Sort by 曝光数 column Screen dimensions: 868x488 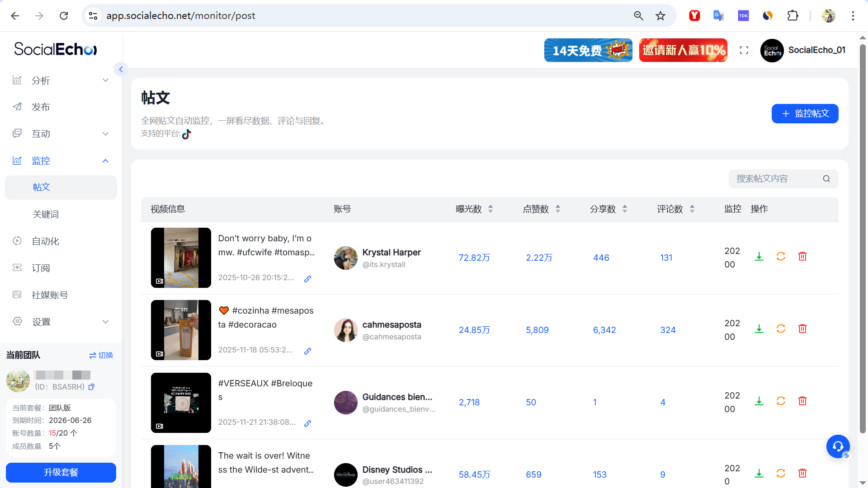click(491, 209)
